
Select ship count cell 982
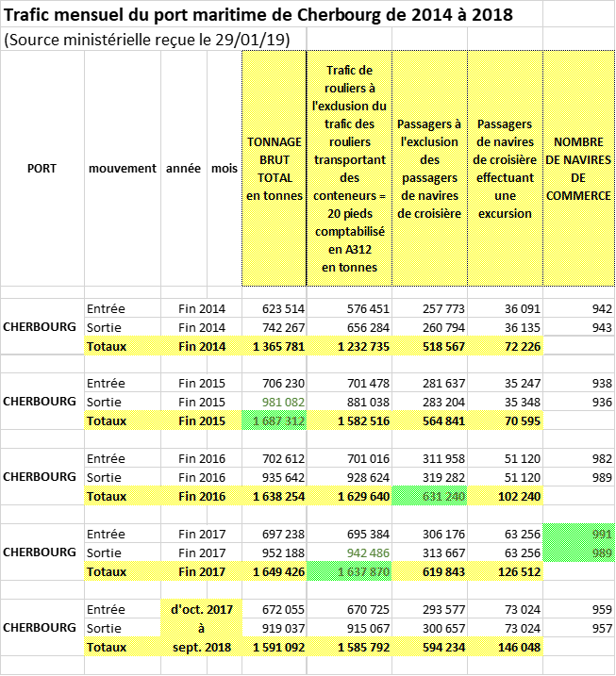(579, 458)
